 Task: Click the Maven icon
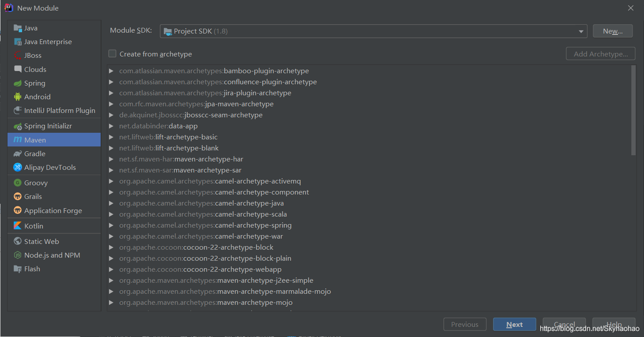point(18,140)
